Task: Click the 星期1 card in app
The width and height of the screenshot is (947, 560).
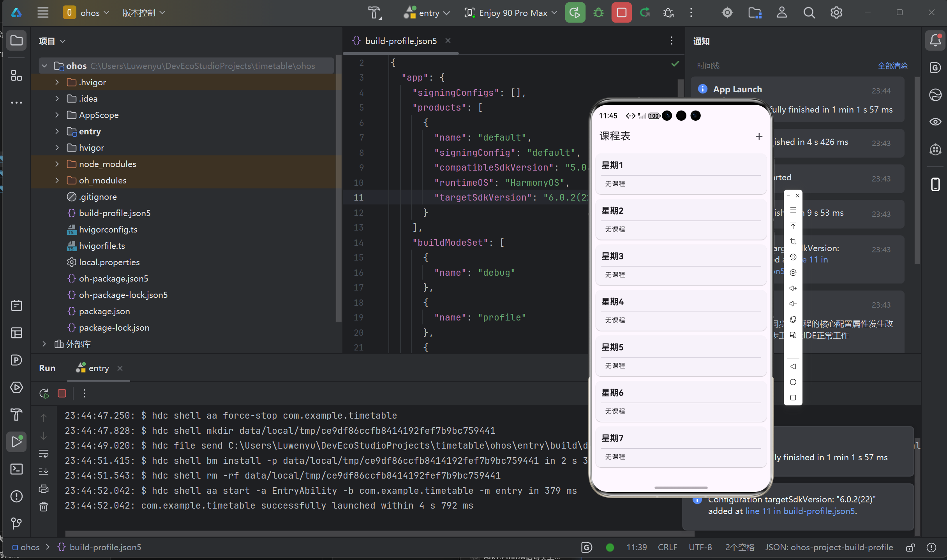Action: [681, 174]
